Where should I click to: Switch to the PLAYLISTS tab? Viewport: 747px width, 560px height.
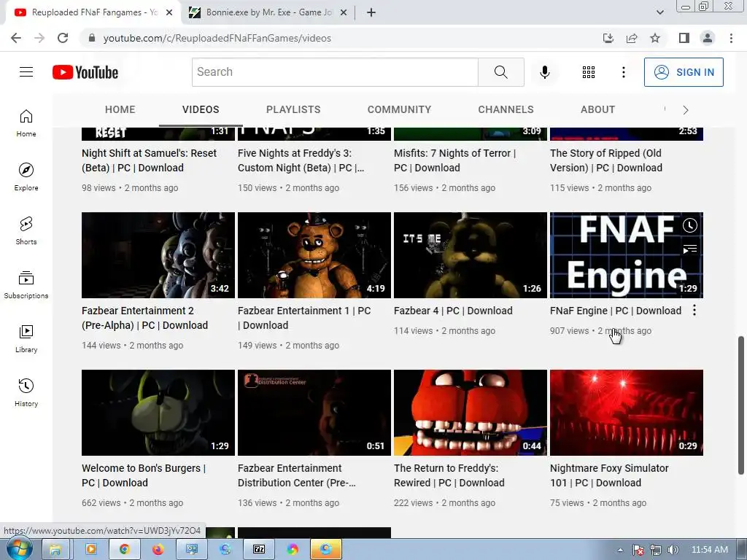pyautogui.click(x=293, y=109)
